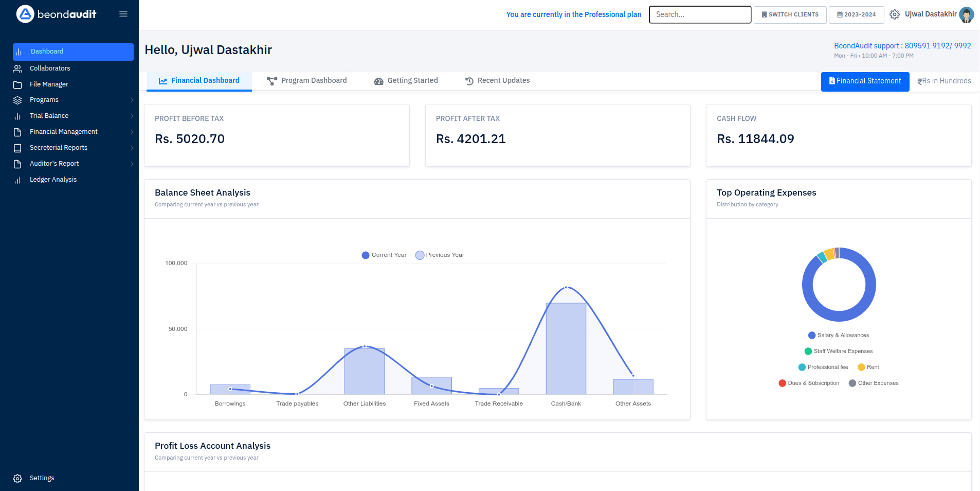
Task: Click the hamburger menu icon to collapse sidebar
Action: coord(123,14)
